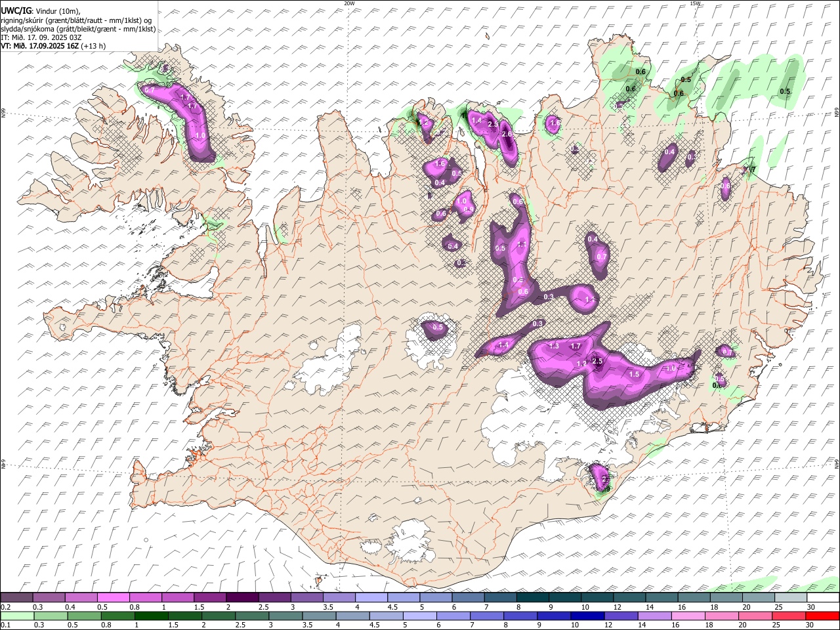Click the '30' label on the bottom scale
The image size is (840, 630).
click(x=811, y=625)
